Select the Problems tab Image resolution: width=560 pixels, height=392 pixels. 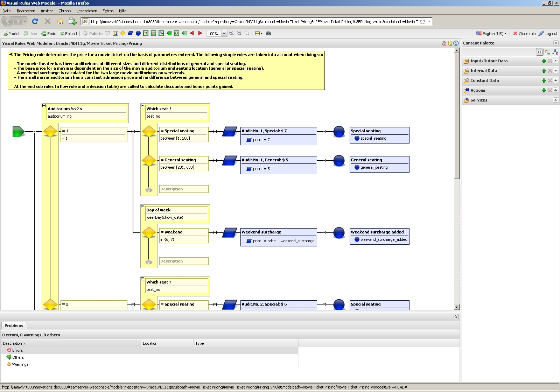tap(14, 325)
